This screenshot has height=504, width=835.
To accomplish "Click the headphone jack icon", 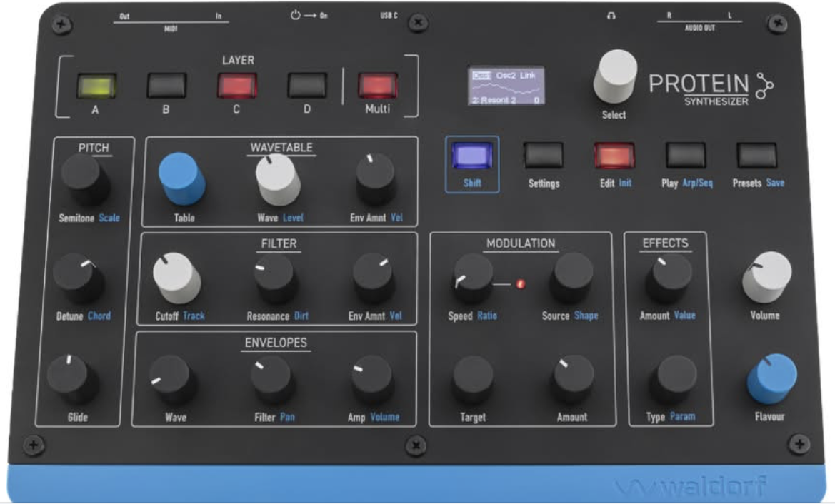I will [611, 16].
